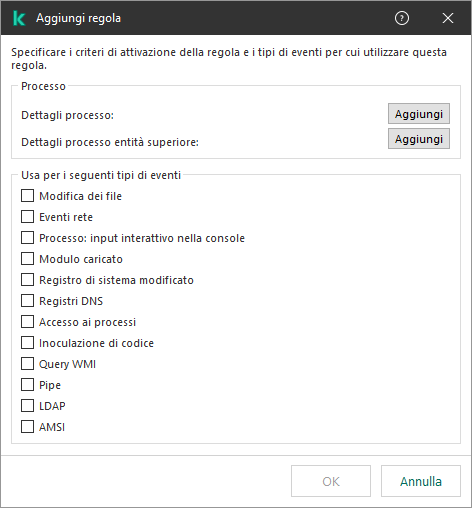This screenshot has width=472, height=508.
Task: Add process details with Aggiungi button
Action: click(x=419, y=114)
